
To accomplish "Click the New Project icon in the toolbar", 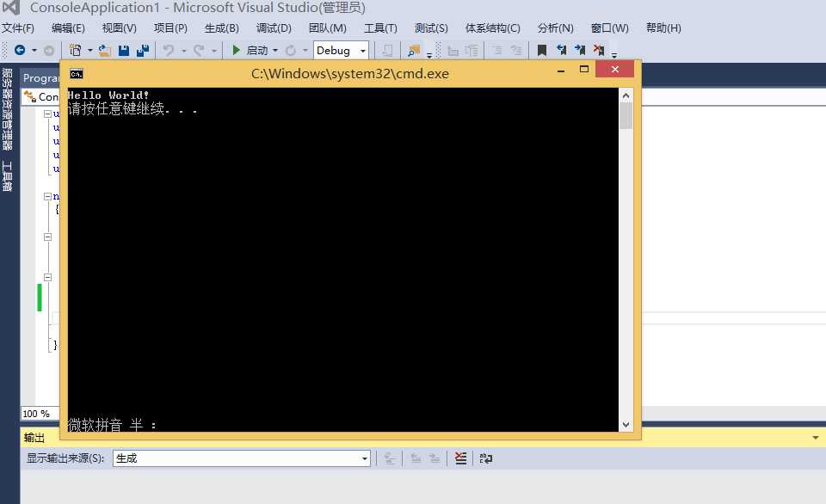I will click(76, 50).
